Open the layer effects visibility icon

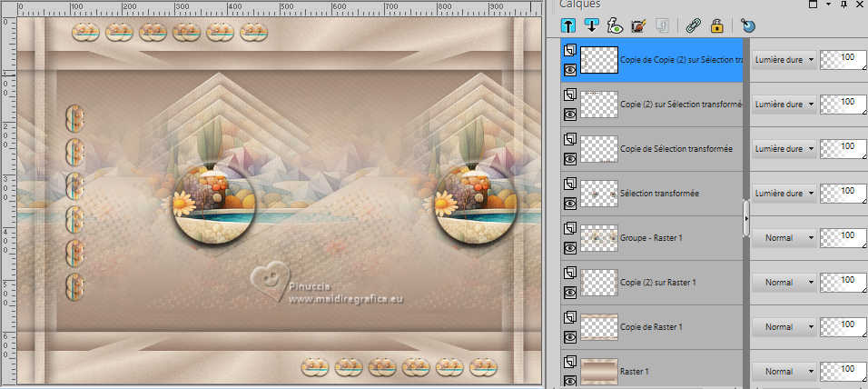[x=615, y=25]
